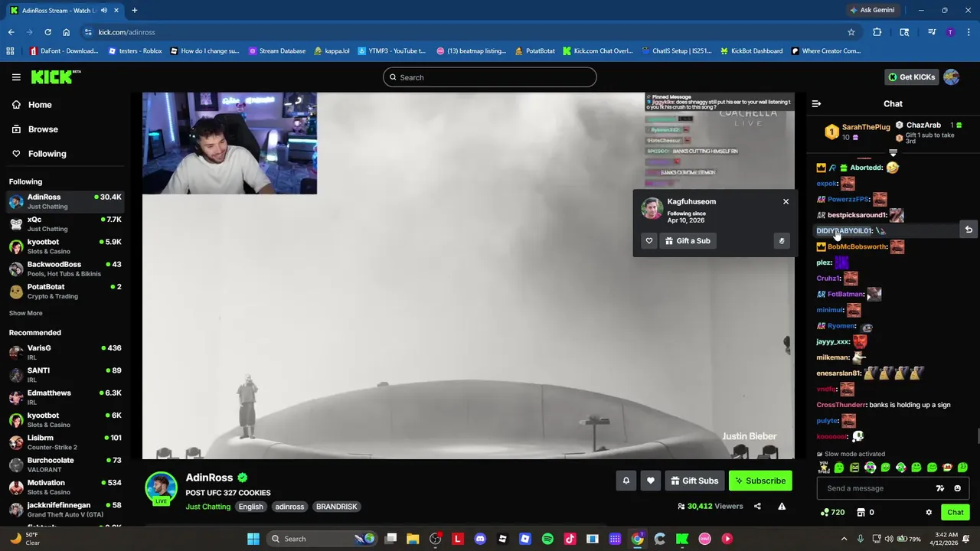Image resolution: width=980 pixels, height=551 pixels.
Task: Go back in browser
Action: (11, 32)
